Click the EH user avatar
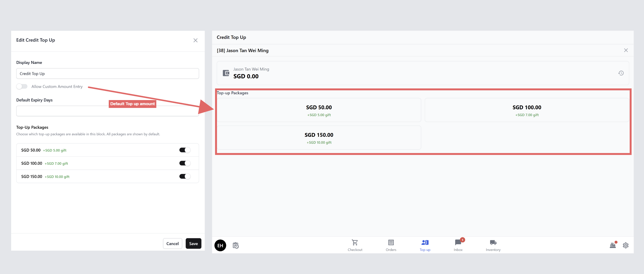 pos(220,245)
